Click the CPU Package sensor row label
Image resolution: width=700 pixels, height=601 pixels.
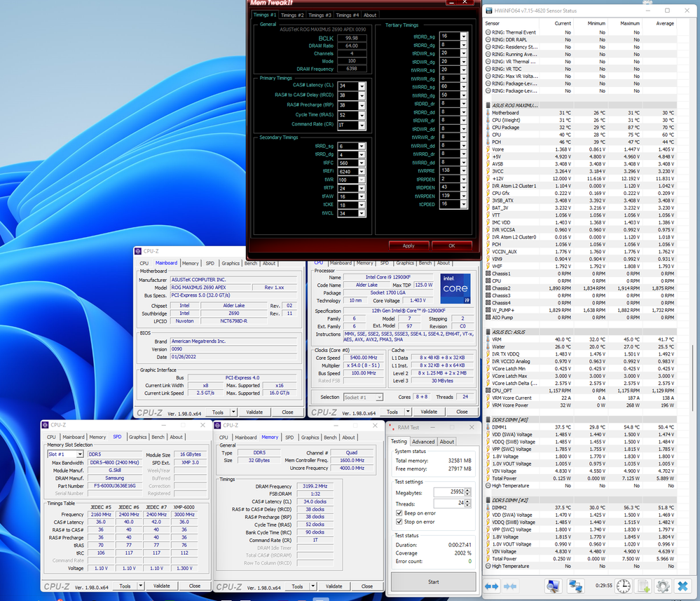click(x=505, y=128)
